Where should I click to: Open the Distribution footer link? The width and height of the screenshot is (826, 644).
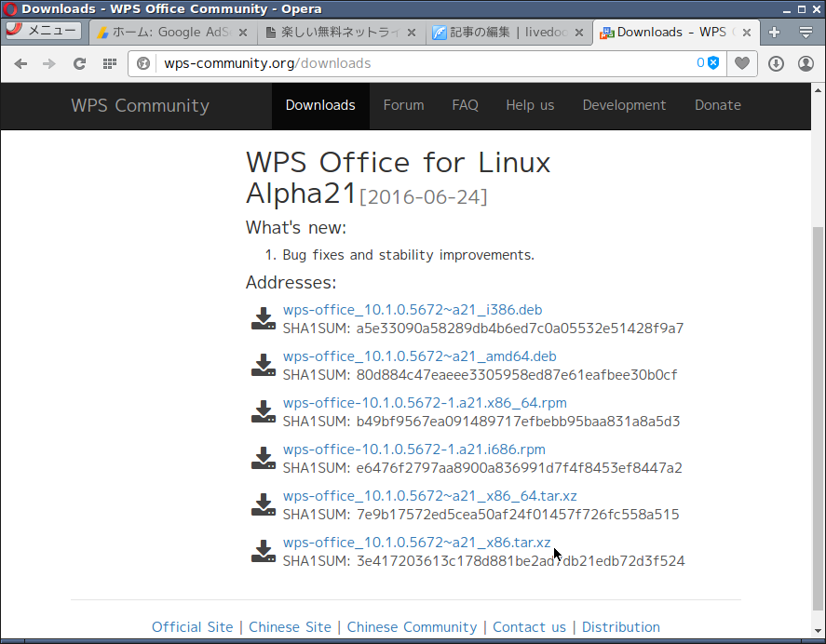[620, 627]
